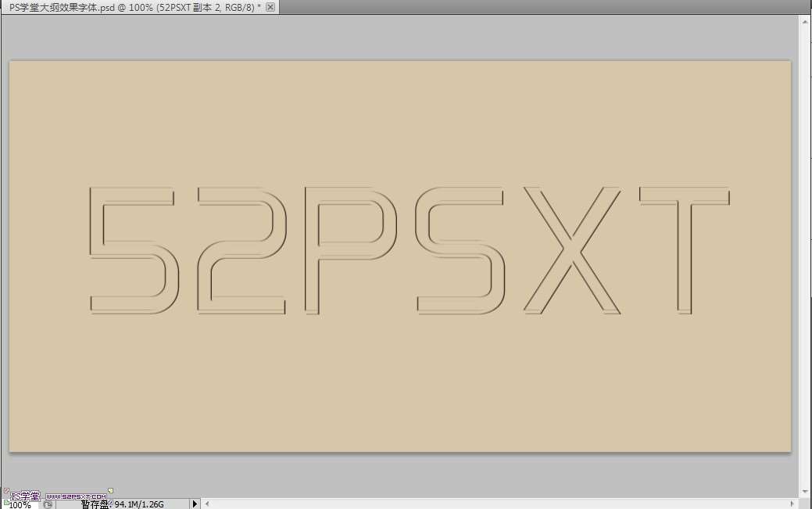Viewport: 812px width, 509px height.
Task: Click the horizontal scrollbar track at bottom
Action: click(x=500, y=504)
